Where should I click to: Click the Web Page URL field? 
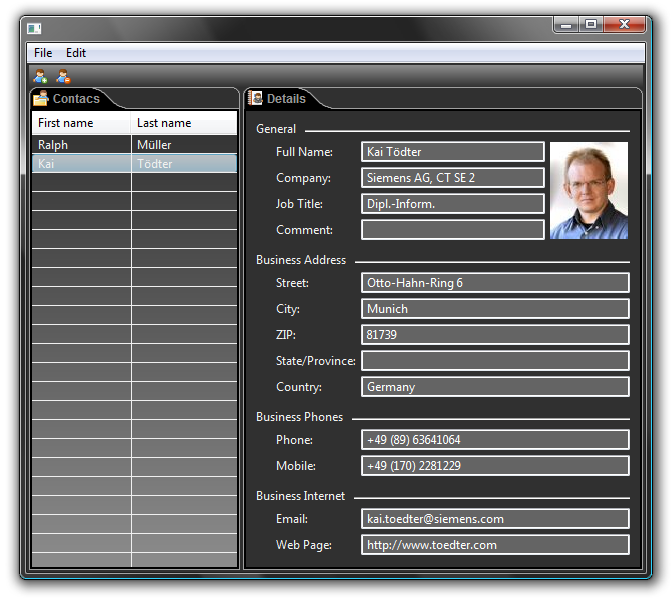point(495,545)
